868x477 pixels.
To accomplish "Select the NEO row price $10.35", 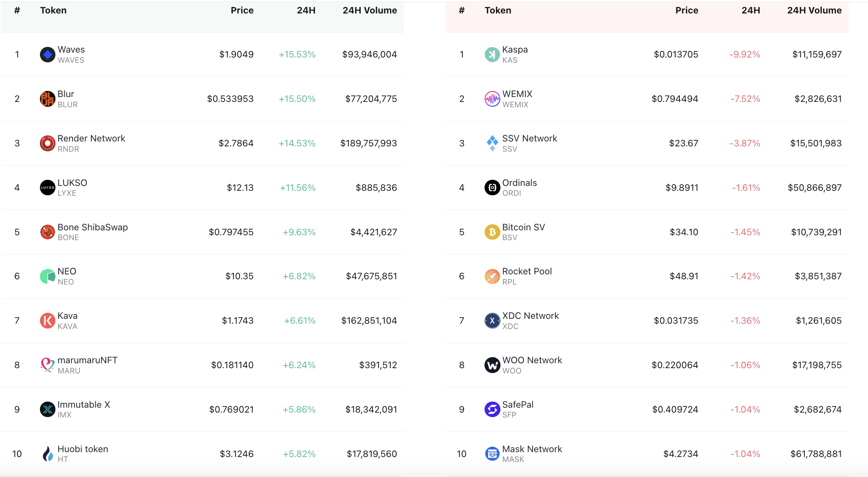I will (x=240, y=276).
